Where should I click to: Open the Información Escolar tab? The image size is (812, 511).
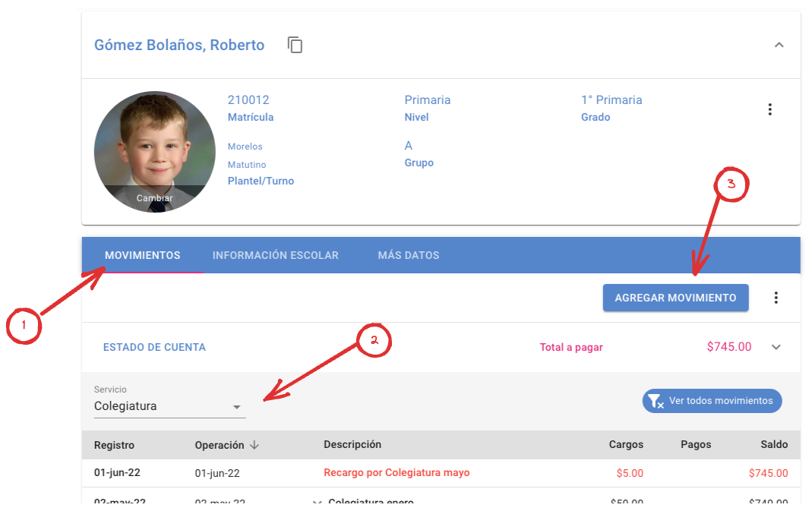275,255
